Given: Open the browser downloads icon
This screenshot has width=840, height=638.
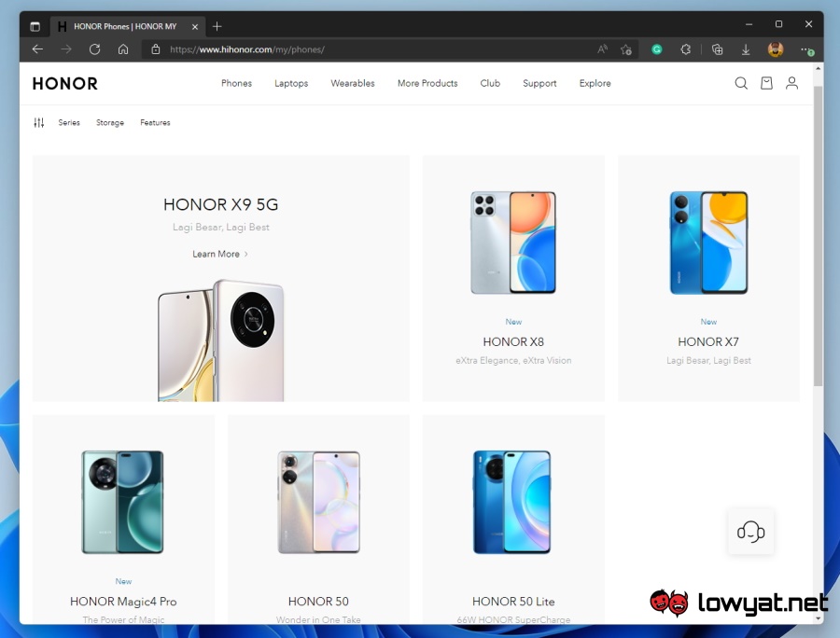Looking at the screenshot, I should point(746,49).
